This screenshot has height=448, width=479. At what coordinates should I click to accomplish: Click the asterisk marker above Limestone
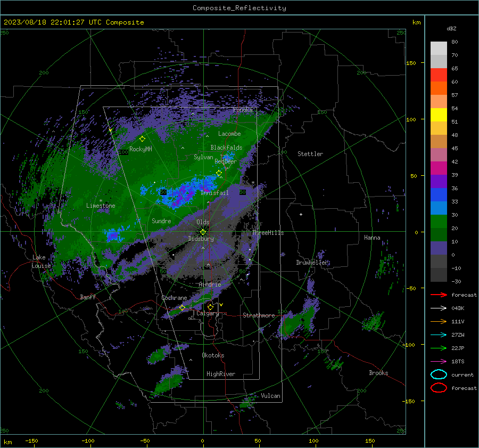point(101,201)
